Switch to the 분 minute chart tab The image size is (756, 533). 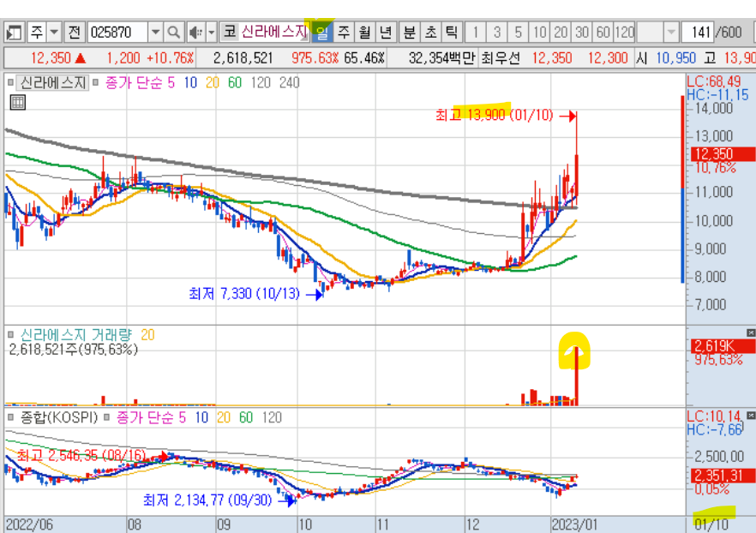pyautogui.click(x=410, y=33)
